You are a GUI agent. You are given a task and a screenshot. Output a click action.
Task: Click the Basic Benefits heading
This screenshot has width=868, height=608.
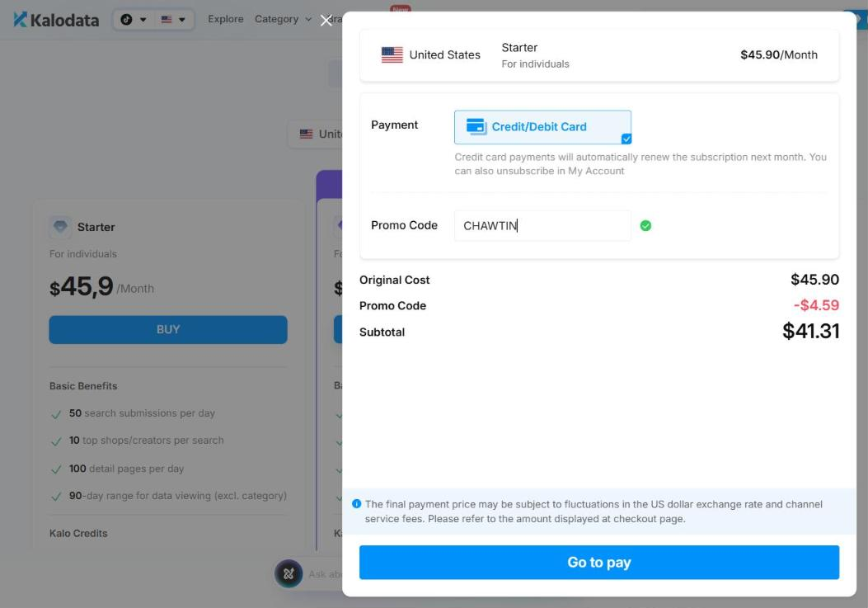pyautogui.click(x=83, y=386)
